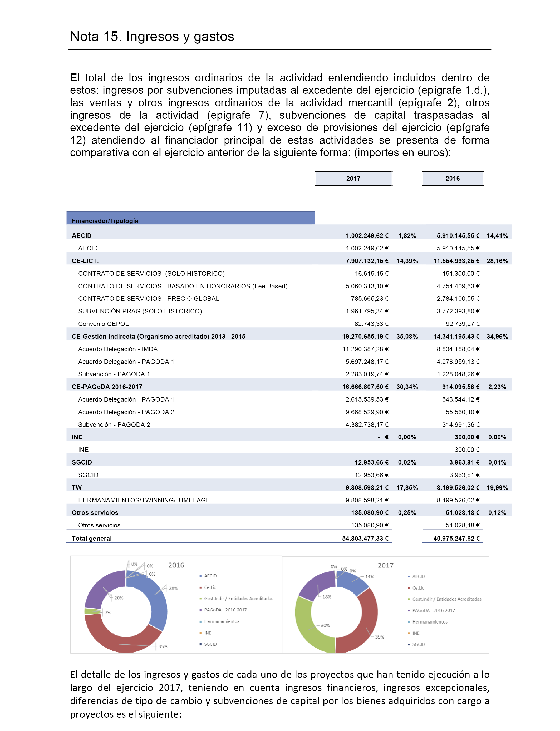
Task: Click the Ce.Lic legend entry in the 2017 chart
Action: (x=416, y=588)
